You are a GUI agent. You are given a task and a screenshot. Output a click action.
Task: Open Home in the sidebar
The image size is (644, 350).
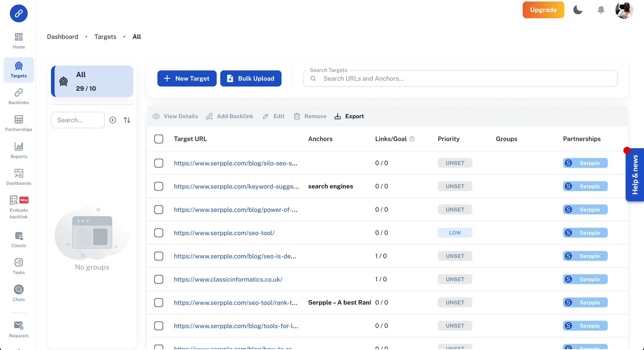(x=19, y=41)
